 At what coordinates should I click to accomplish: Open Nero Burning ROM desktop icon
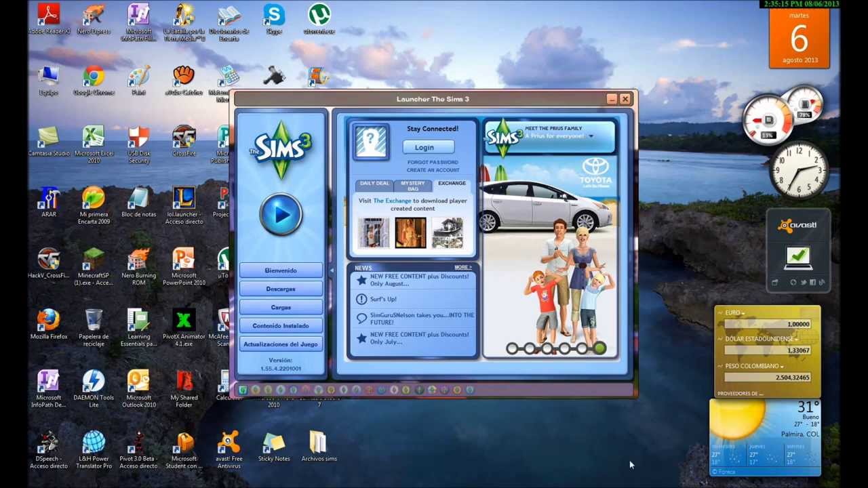[x=139, y=266]
